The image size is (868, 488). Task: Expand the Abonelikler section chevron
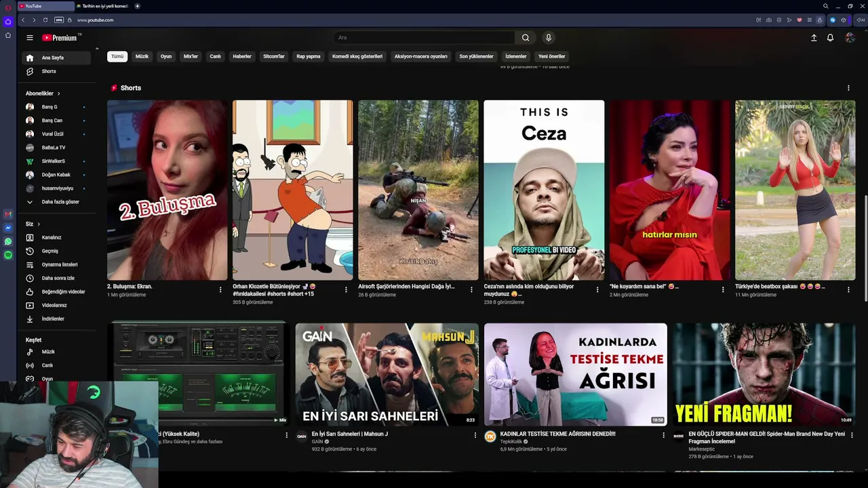(x=59, y=94)
